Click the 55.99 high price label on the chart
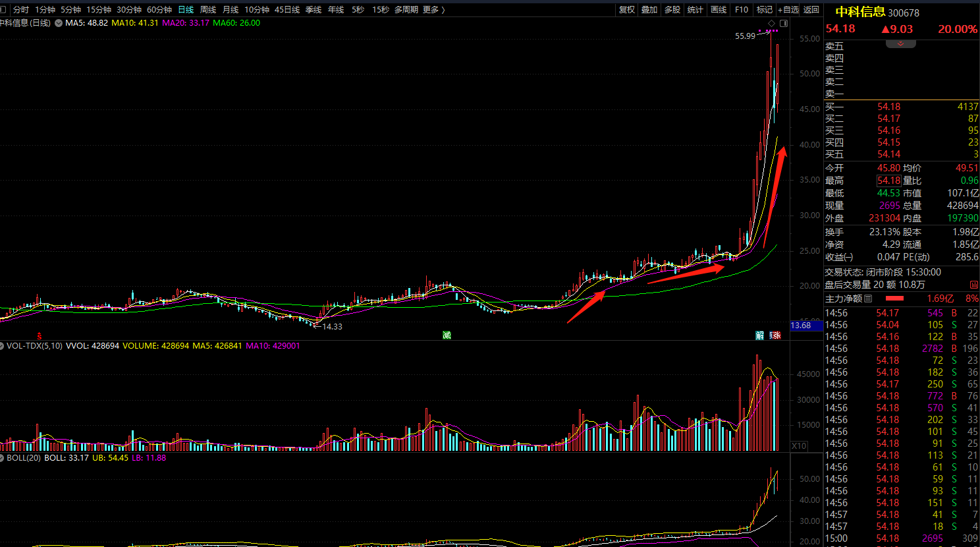Screen dimensions: 980x547 (x=745, y=36)
